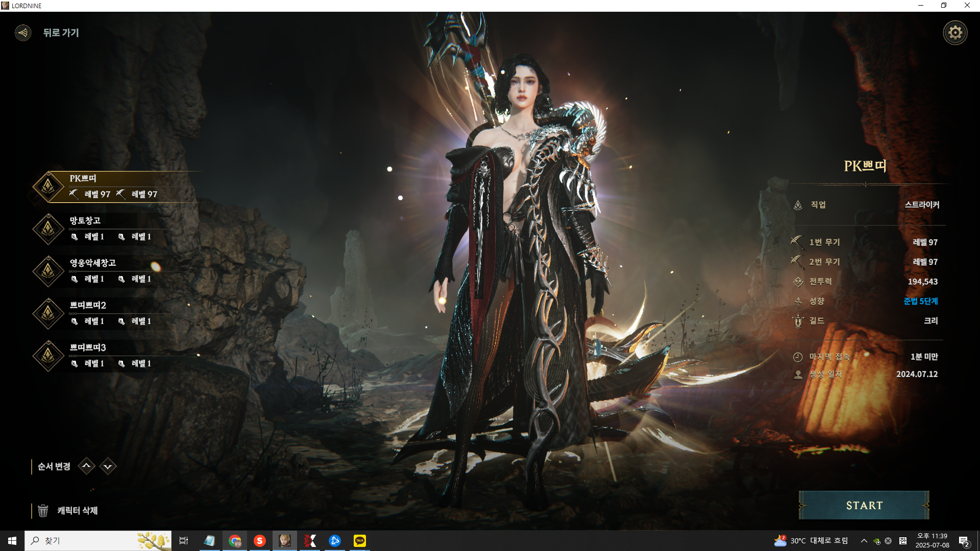Click the 2번 무기 weapon icon
The height and width of the screenshot is (551, 980).
click(797, 262)
